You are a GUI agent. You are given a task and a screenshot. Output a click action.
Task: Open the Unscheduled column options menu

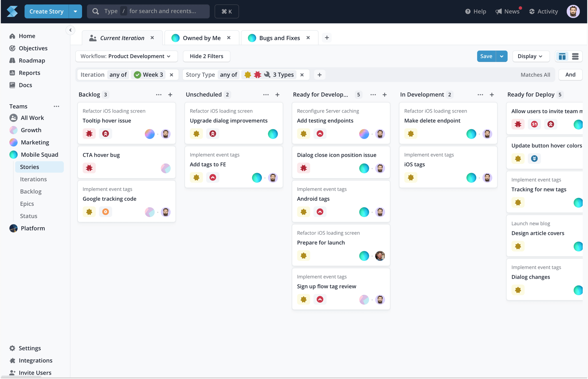click(266, 95)
